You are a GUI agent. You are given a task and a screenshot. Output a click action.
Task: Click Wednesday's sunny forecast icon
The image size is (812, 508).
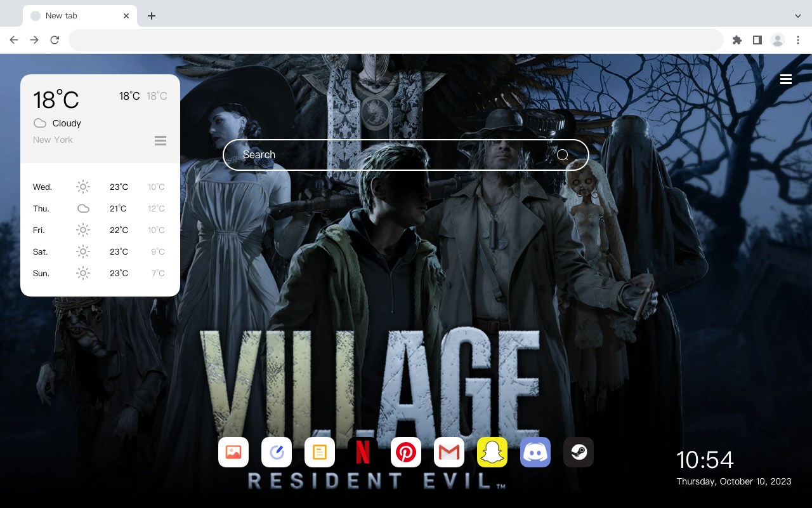pyautogui.click(x=83, y=187)
